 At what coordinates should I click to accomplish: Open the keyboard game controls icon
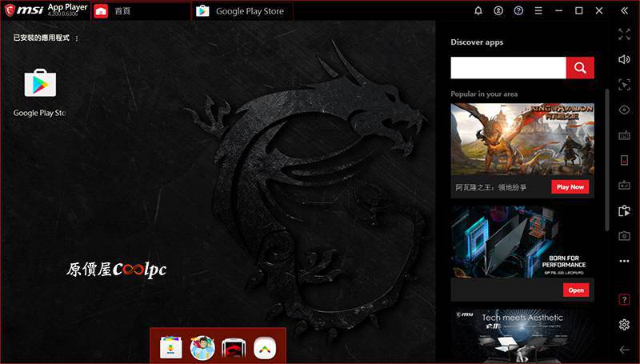pyautogui.click(x=624, y=135)
